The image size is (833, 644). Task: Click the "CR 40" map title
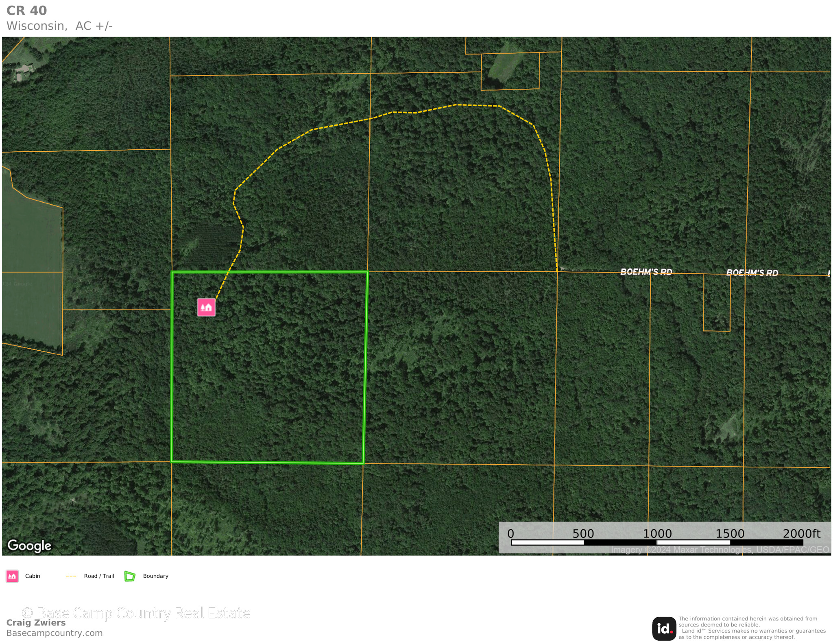click(x=27, y=10)
